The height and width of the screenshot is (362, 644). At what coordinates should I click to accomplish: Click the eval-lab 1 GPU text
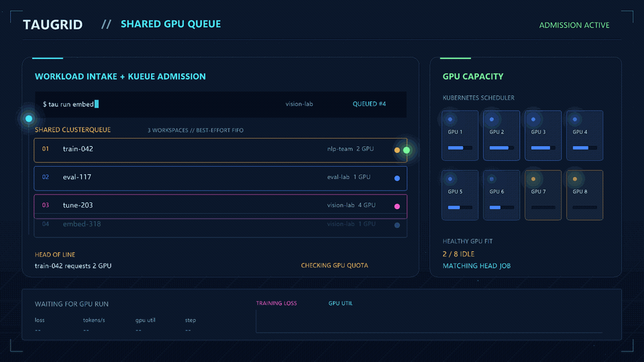coord(349,177)
